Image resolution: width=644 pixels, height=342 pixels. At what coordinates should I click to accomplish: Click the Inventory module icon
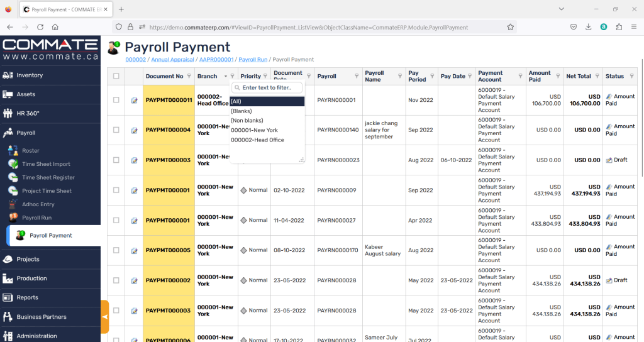click(x=8, y=75)
